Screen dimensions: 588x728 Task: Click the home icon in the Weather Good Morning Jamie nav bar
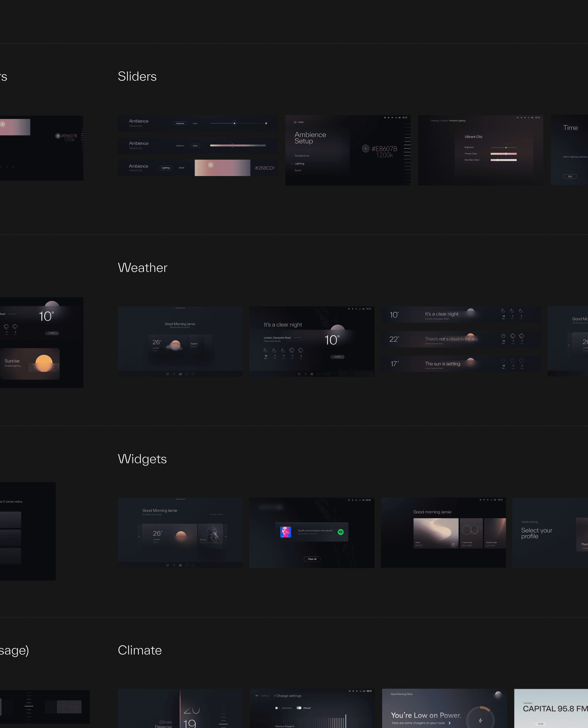point(180,374)
